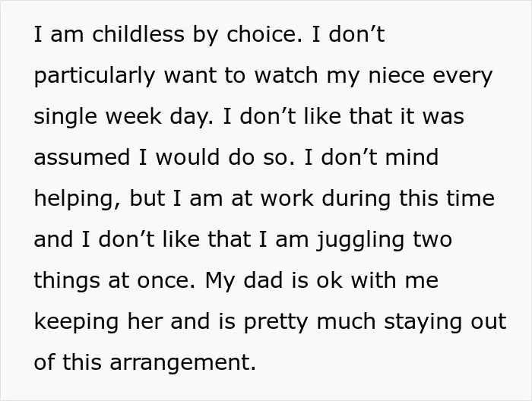Click the word "keeping"
The height and width of the screenshot is (401, 532).
pos(76,322)
